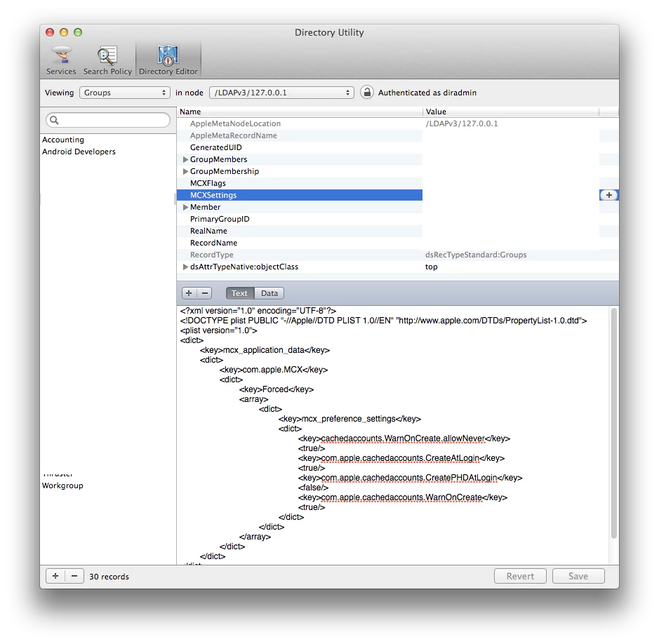Switch to the Text view tab

pos(239,293)
